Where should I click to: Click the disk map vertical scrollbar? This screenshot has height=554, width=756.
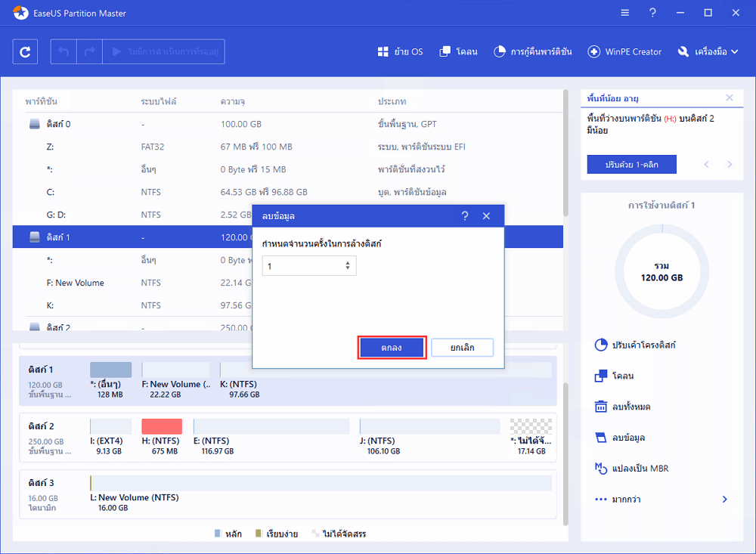point(566,453)
